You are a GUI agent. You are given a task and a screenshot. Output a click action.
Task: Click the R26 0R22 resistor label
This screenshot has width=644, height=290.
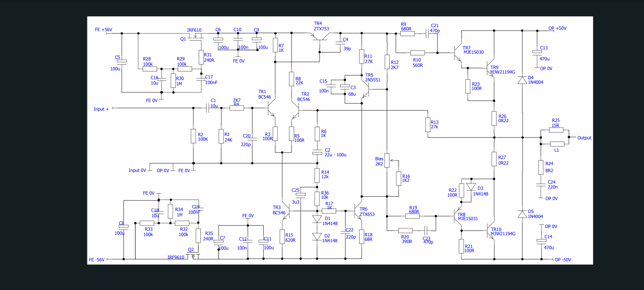click(x=503, y=119)
